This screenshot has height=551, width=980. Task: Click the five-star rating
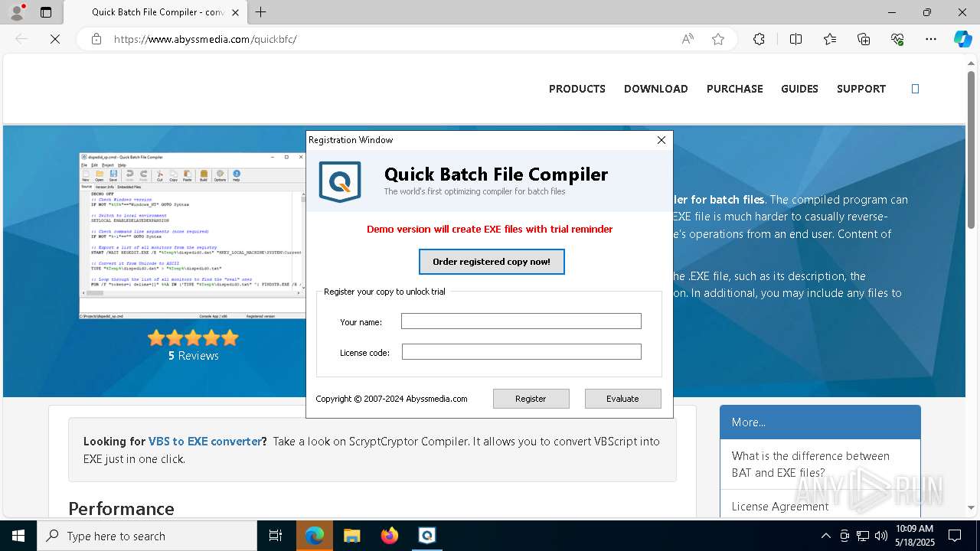tap(193, 337)
